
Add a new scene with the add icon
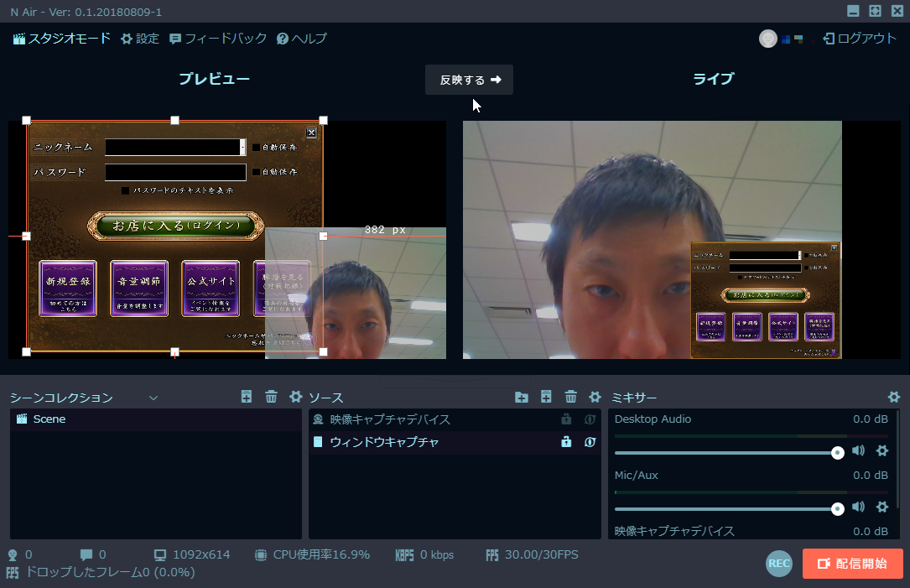[x=246, y=396]
